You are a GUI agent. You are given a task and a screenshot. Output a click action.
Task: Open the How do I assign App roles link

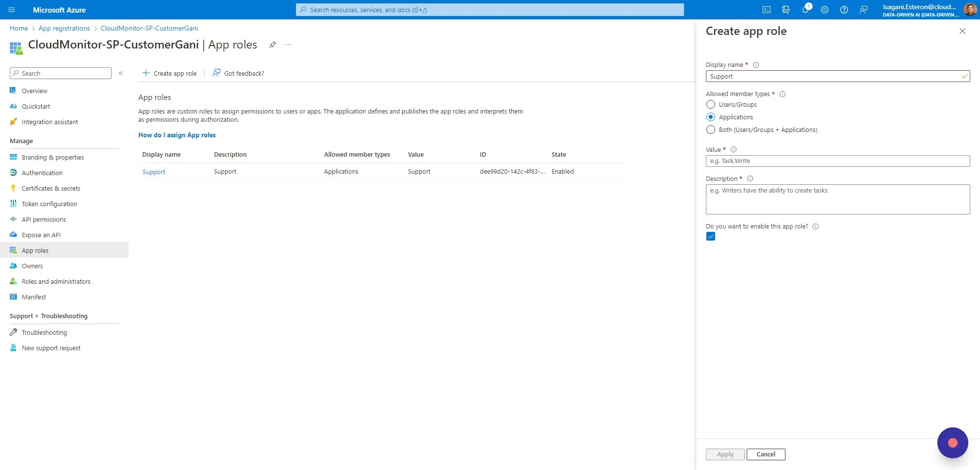coord(177,135)
